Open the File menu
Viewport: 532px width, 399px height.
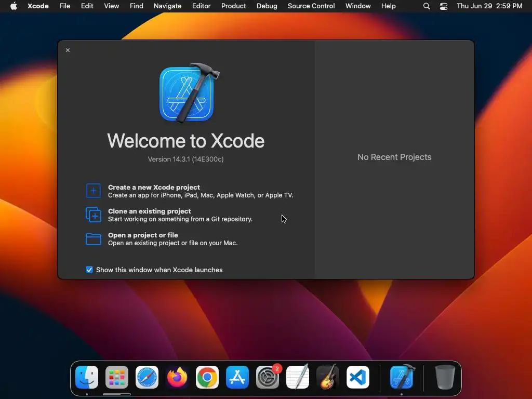point(65,6)
